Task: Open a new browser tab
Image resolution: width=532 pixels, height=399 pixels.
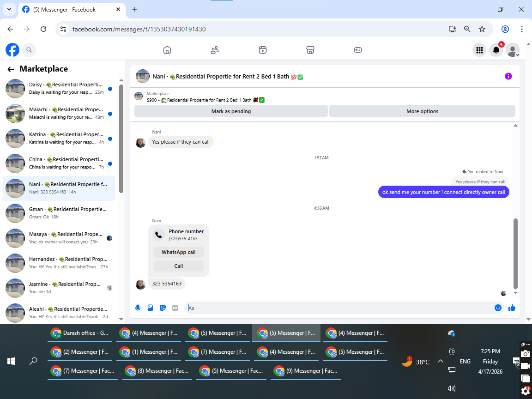Action: 135,10
